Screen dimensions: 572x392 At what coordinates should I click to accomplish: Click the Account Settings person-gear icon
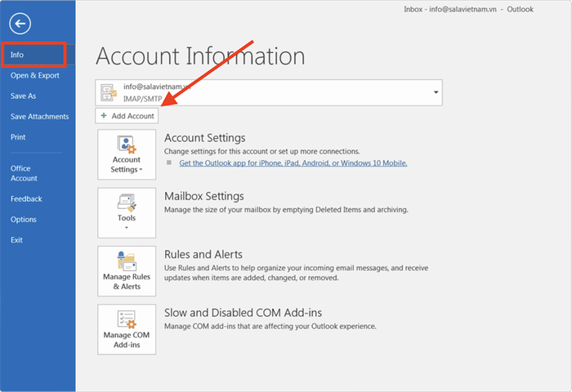[127, 145]
